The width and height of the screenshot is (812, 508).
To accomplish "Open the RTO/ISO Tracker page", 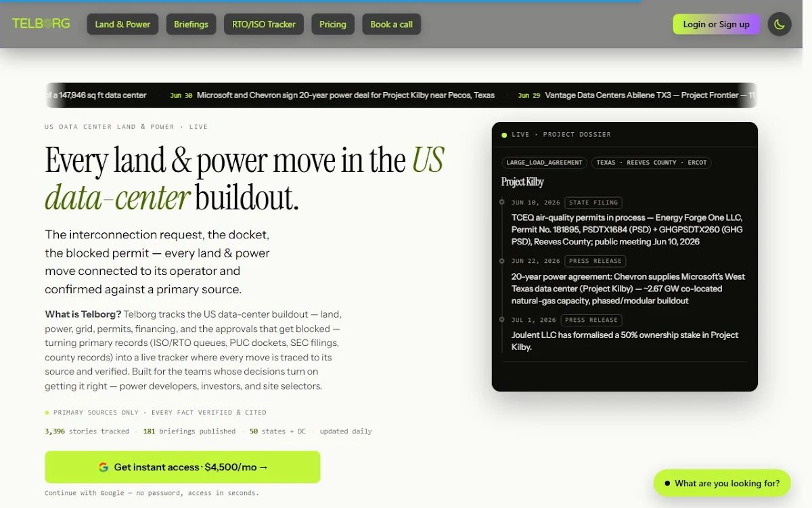I will 264,24.
